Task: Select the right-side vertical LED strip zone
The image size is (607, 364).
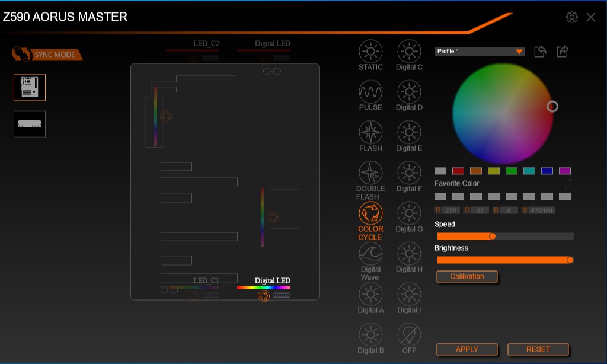Action: 262,217
